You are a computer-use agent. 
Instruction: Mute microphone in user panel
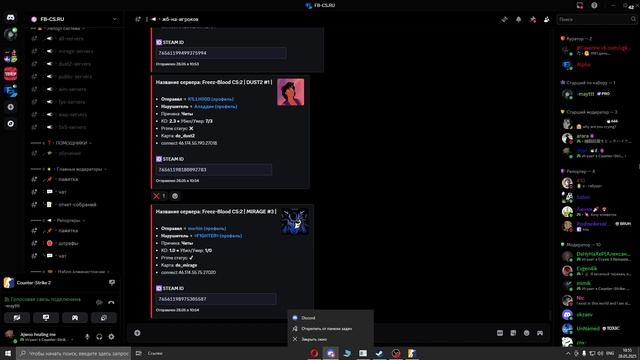tap(87, 337)
